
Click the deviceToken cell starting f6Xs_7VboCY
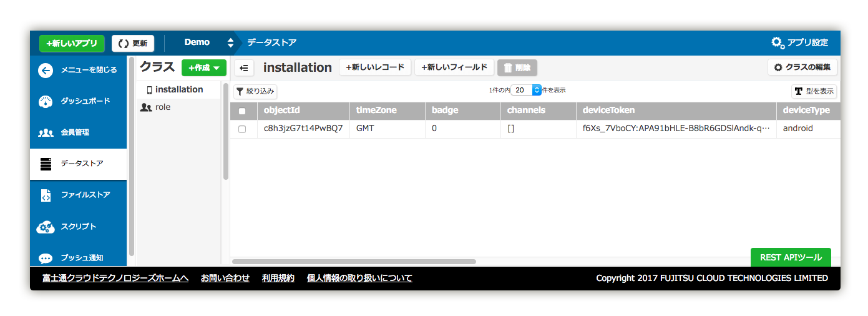point(676,129)
